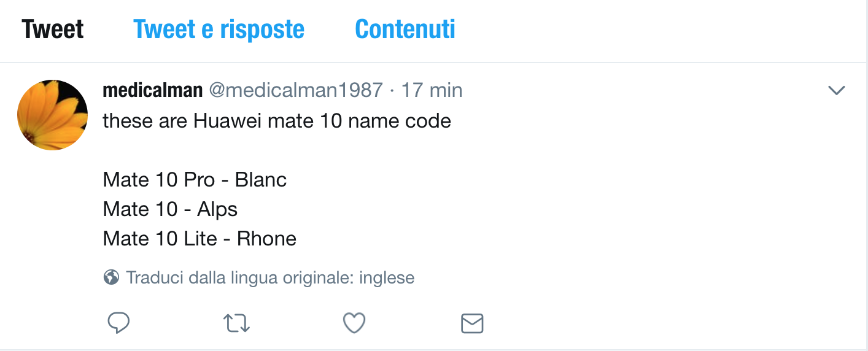Screen dimensions: 868x351
Task: Switch to the Tweet e risposte tab
Action: click(219, 29)
